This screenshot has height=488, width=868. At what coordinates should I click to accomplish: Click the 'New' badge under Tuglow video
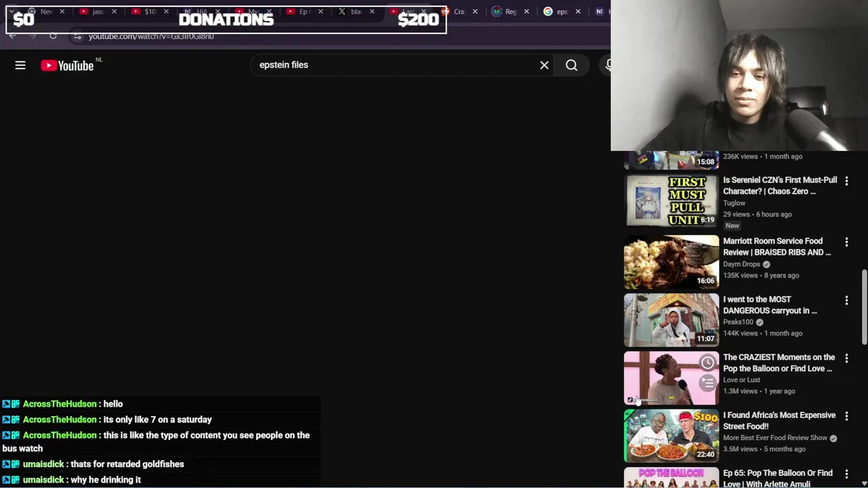click(732, 226)
